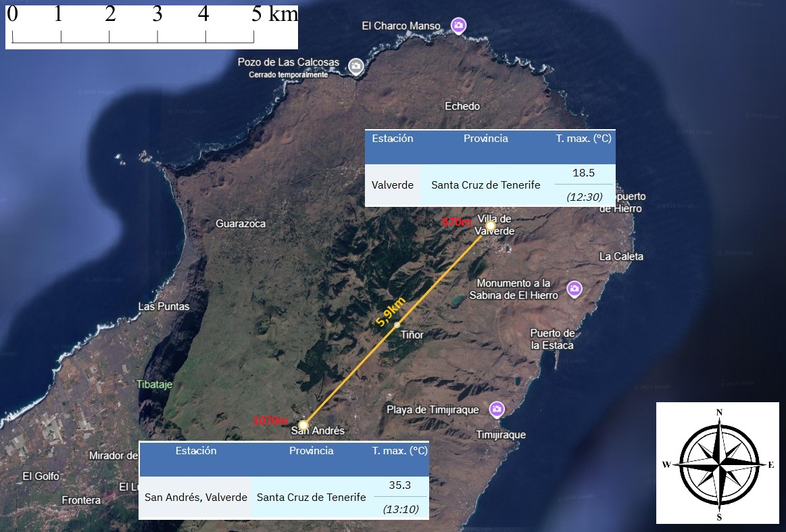Click the (13:10) time value
The image size is (786, 532).
point(401,509)
